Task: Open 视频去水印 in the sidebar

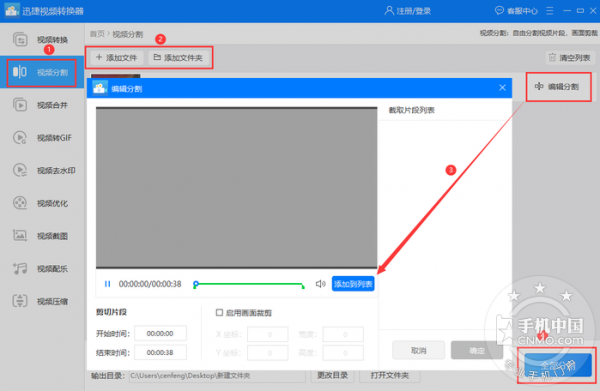Action: [41, 170]
